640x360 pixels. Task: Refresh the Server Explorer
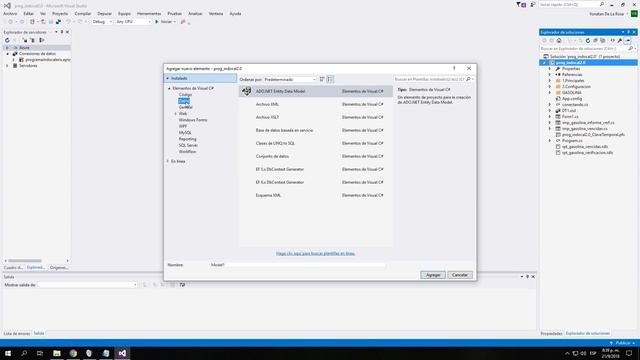(x=7, y=40)
